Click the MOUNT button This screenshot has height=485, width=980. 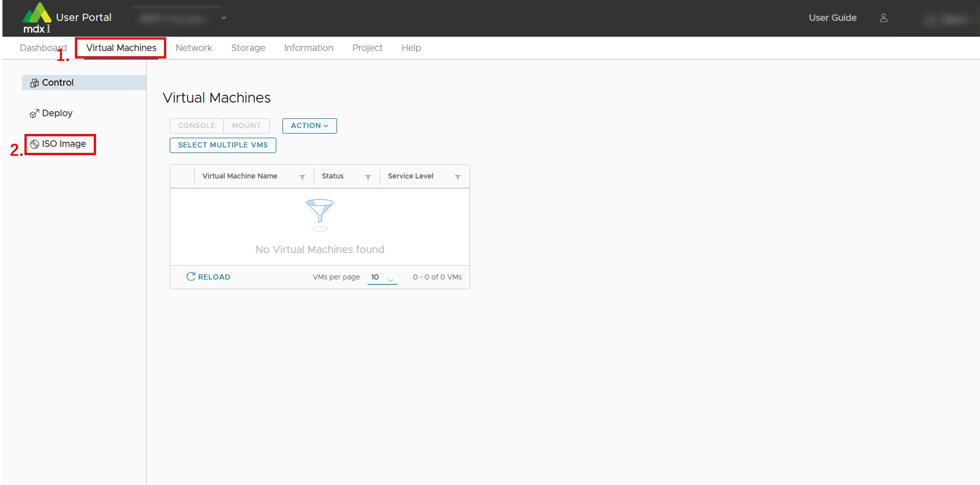(x=246, y=126)
